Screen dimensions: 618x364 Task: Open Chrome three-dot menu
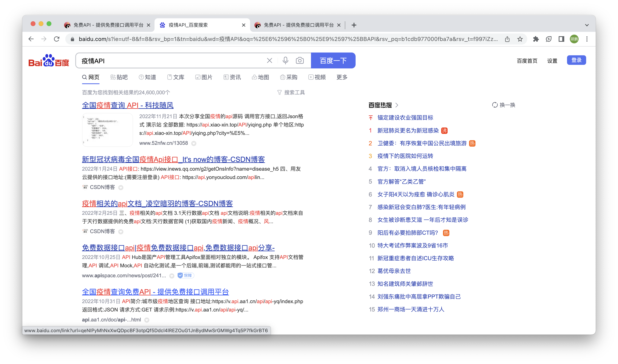point(587,39)
